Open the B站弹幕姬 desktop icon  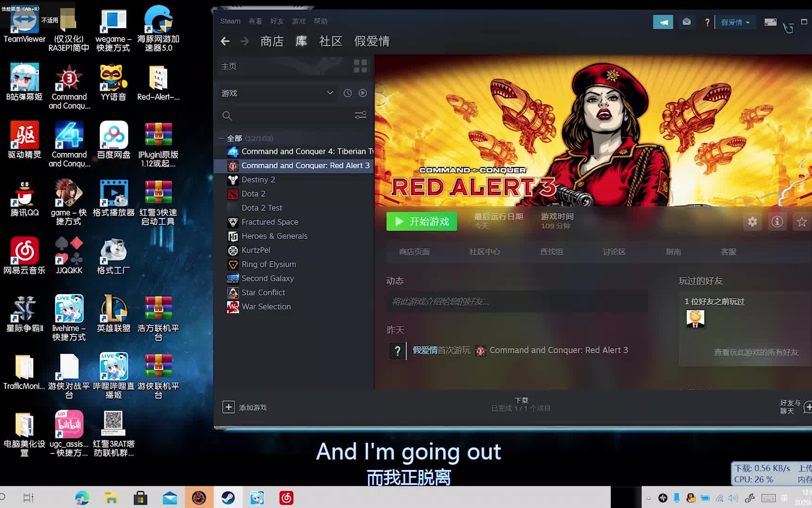(x=24, y=82)
